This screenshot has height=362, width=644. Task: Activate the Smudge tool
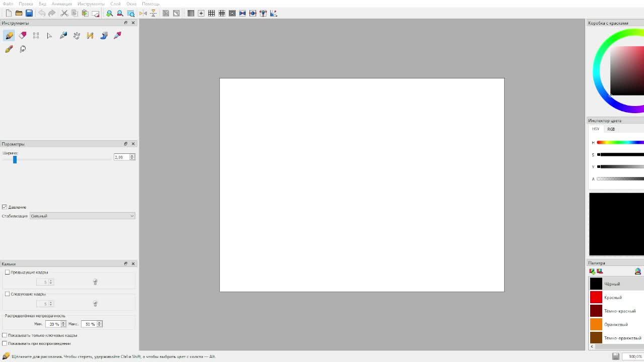23,49
